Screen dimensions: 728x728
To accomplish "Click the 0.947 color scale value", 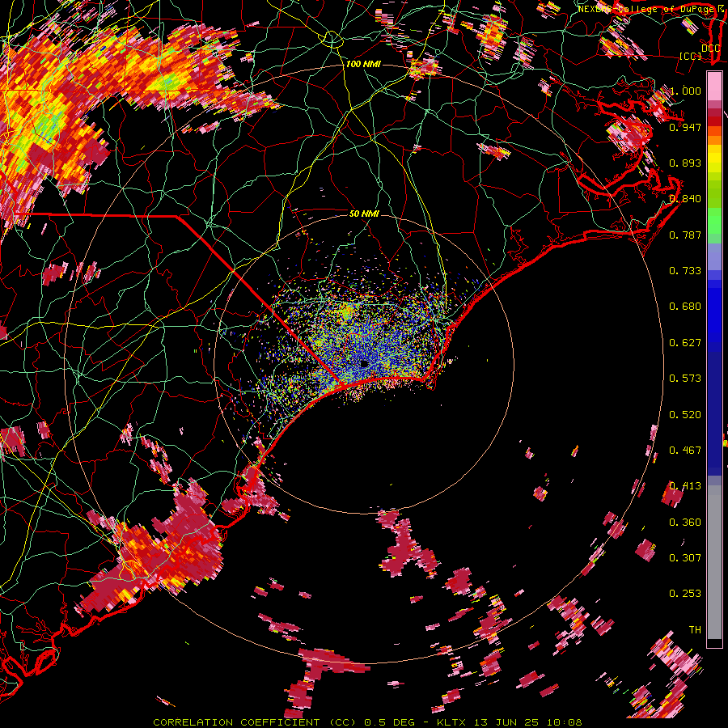I will (x=685, y=127).
